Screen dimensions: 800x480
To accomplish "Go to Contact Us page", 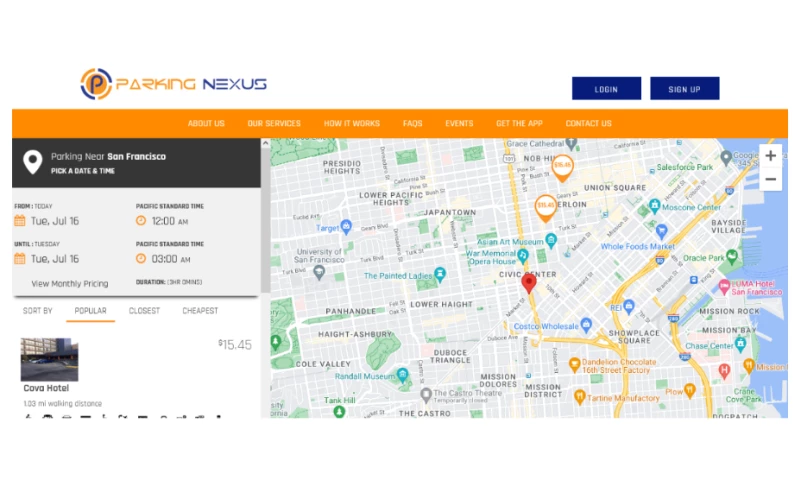I will coord(588,123).
